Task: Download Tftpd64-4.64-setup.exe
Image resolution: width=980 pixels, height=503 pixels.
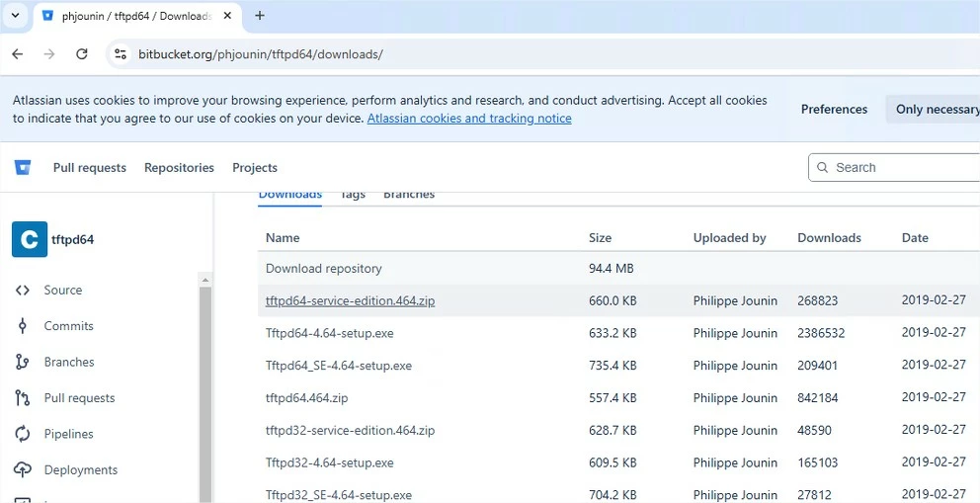Action: (329, 334)
